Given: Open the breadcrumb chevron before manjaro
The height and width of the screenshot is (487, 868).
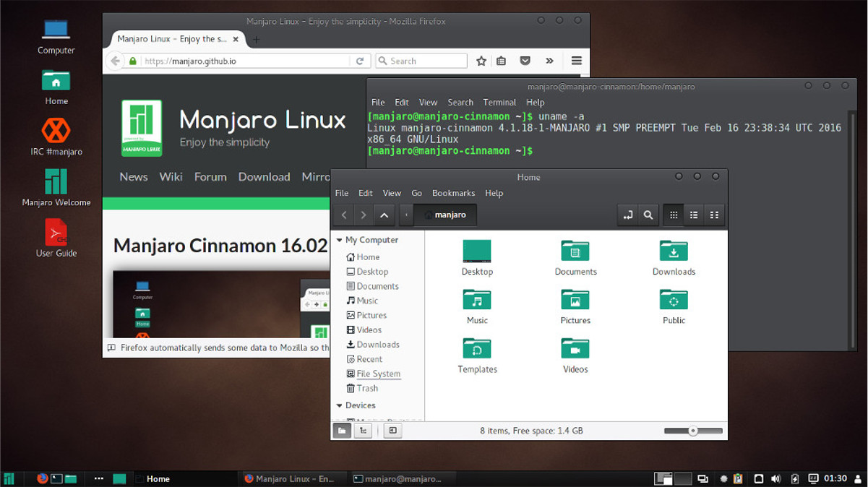Looking at the screenshot, I should [405, 215].
